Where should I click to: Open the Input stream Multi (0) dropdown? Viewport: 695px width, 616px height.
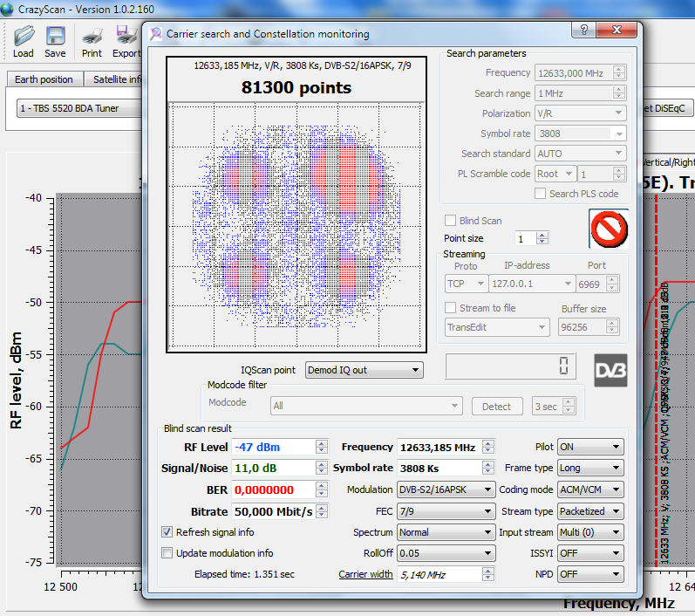(x=590, y=532)
